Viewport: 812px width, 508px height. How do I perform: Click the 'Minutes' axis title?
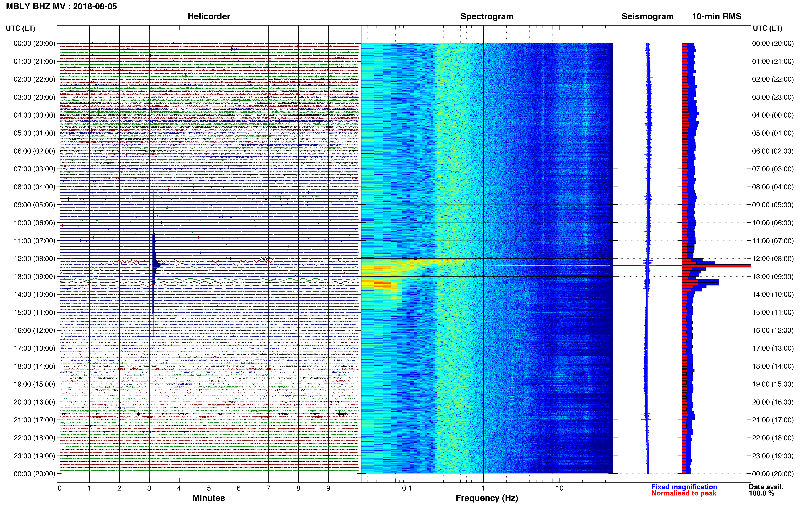(x=209, y=498)
